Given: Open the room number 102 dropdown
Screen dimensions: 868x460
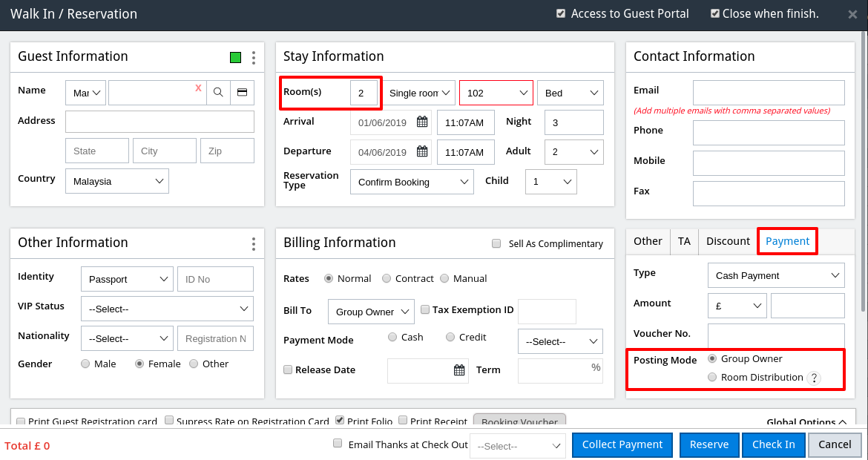Looking at the screenshot, I should point(496,93).
